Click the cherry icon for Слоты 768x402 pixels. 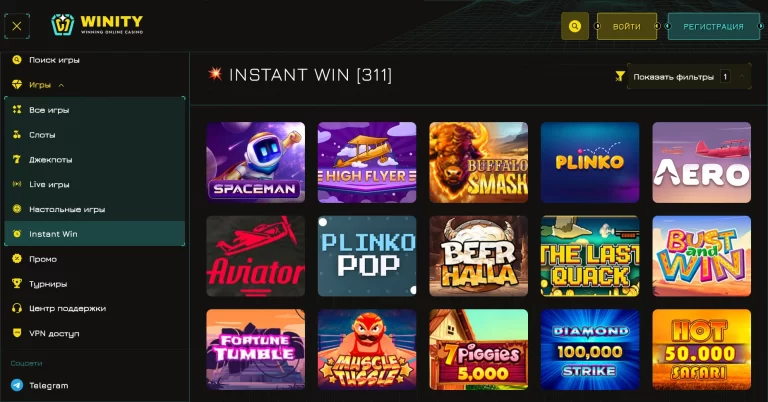click(17, 135)
